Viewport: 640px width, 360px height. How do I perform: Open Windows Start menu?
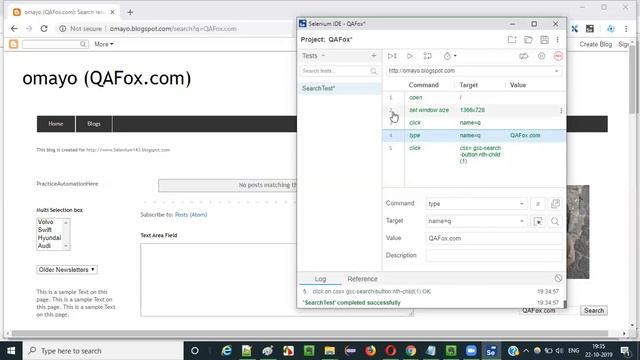[11, 351]
